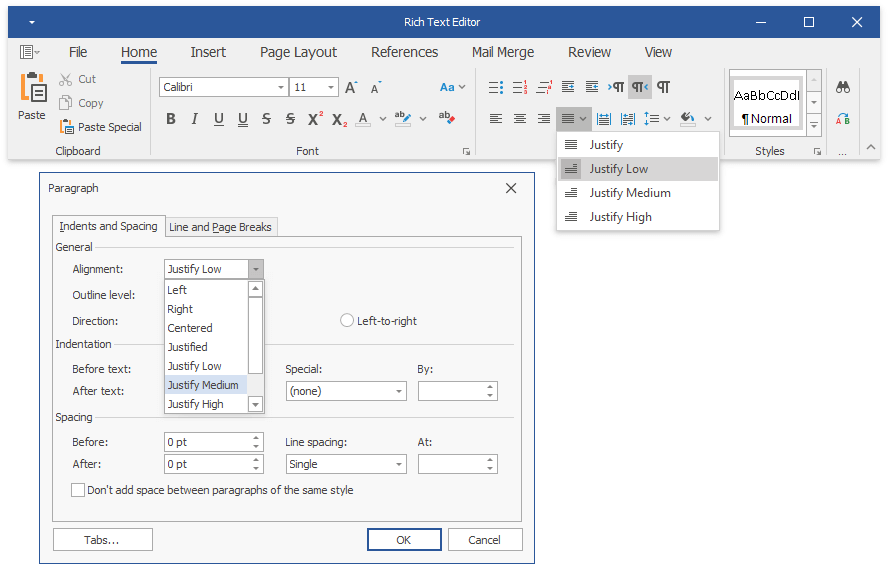Viewport: 888px width, 565px height.
Task: Expand the Line spacing Single dropdown
Action: coord(399,464)
